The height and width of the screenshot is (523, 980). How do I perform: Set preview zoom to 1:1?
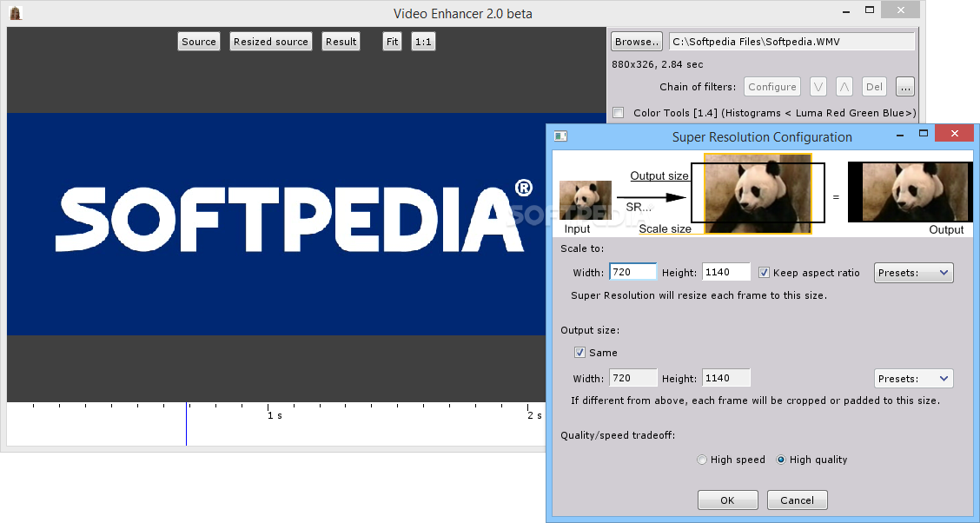coord(423,41)
